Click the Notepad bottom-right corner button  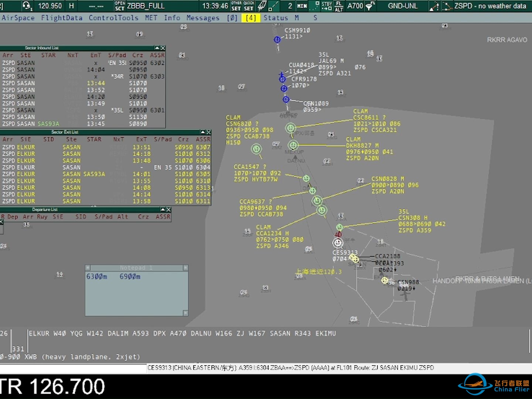tap(185, 313)
